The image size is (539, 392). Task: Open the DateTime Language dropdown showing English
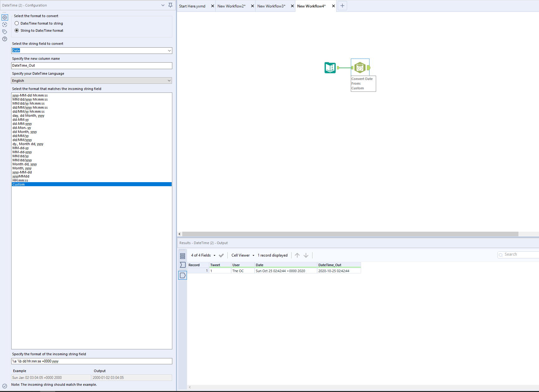[169, 80]
